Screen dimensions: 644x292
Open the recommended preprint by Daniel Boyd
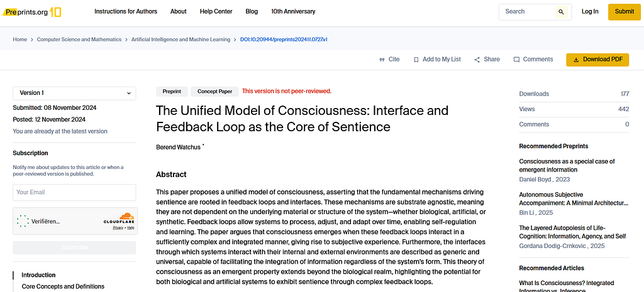point(567,166)
